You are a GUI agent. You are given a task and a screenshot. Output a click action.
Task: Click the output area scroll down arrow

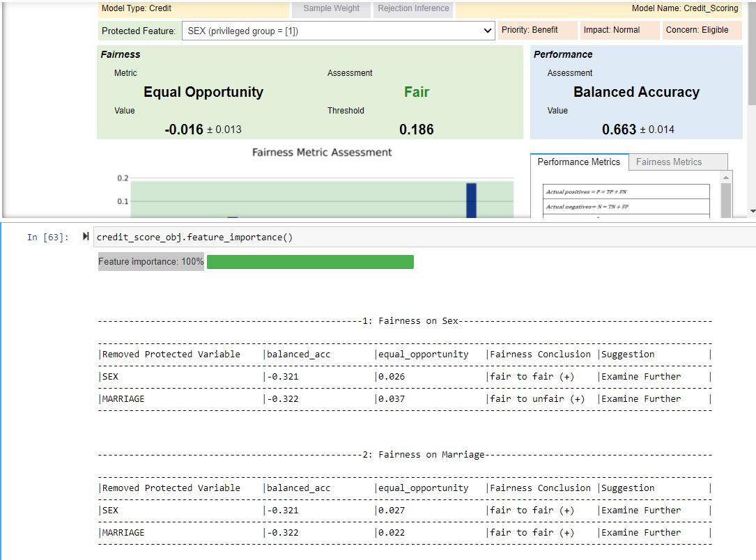click(752, 211)
